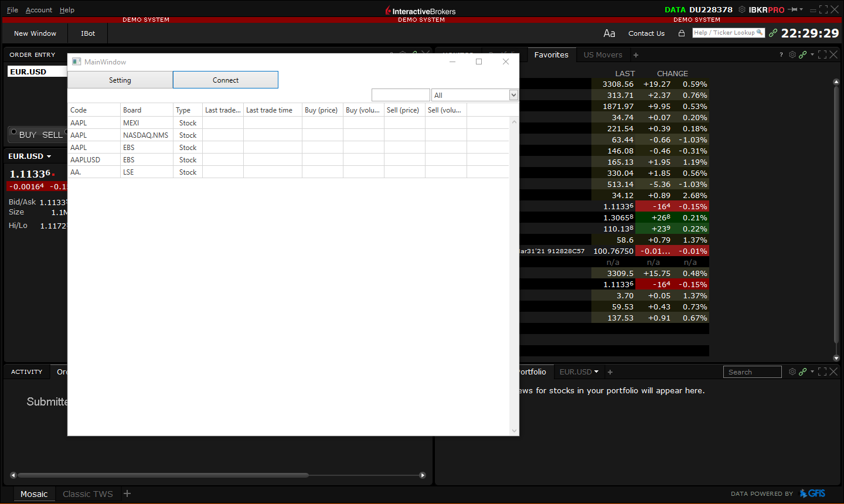Open the global configuration gear beside IBKRPRO

pos(742,9)
